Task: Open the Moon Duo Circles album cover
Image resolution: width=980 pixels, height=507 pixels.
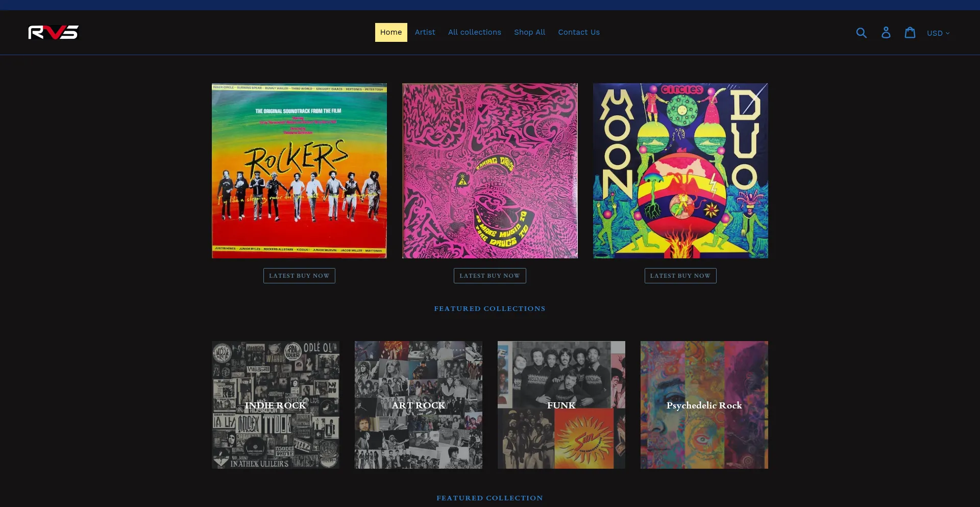Action: pyautogui.click(x=680, y=171)
